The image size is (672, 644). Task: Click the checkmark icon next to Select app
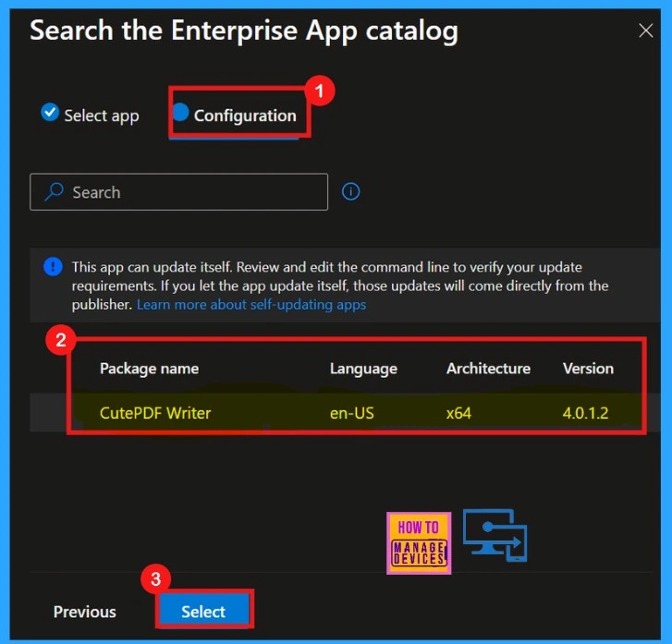click(x=50, y=112)
